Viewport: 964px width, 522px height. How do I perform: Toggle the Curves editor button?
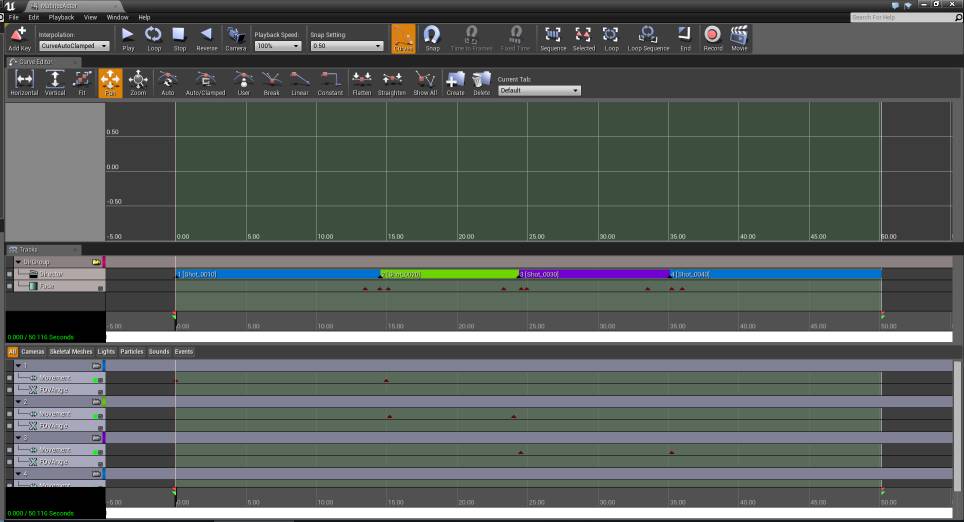coord(403,38)
